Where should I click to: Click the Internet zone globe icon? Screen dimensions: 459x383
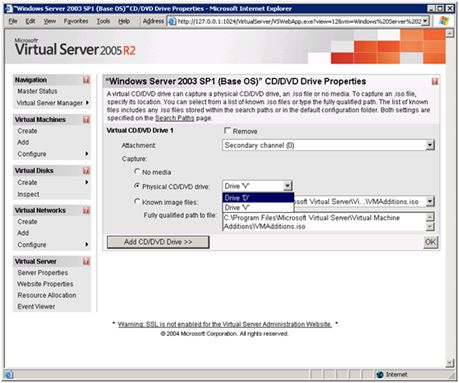click(380, 374)
